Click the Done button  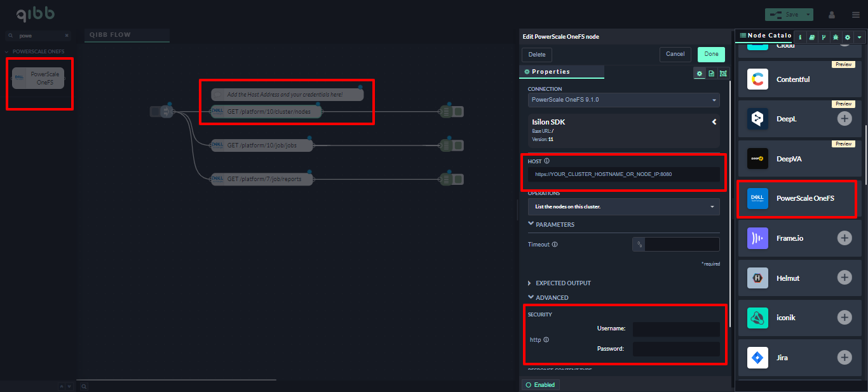(x=710, y=55)
